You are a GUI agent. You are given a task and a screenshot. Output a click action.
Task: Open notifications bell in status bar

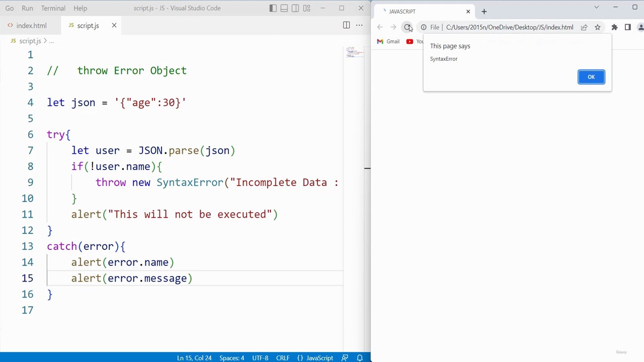coord(360,358)
